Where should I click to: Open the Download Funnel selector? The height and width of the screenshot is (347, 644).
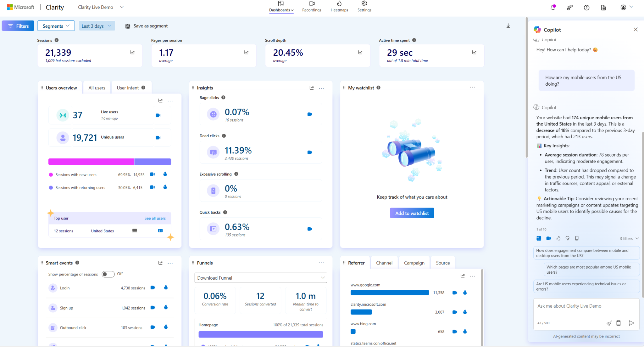coord(261,278)
